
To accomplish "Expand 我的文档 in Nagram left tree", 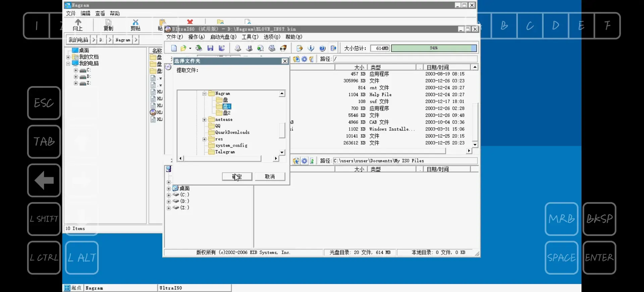I will pyautogui.click(x=68, y=57).
